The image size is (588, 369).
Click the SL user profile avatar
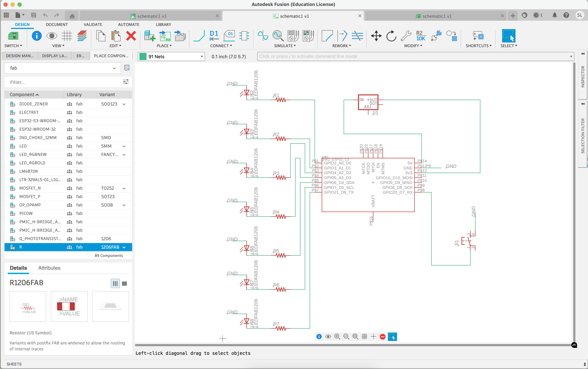click(x=579, y=15)
